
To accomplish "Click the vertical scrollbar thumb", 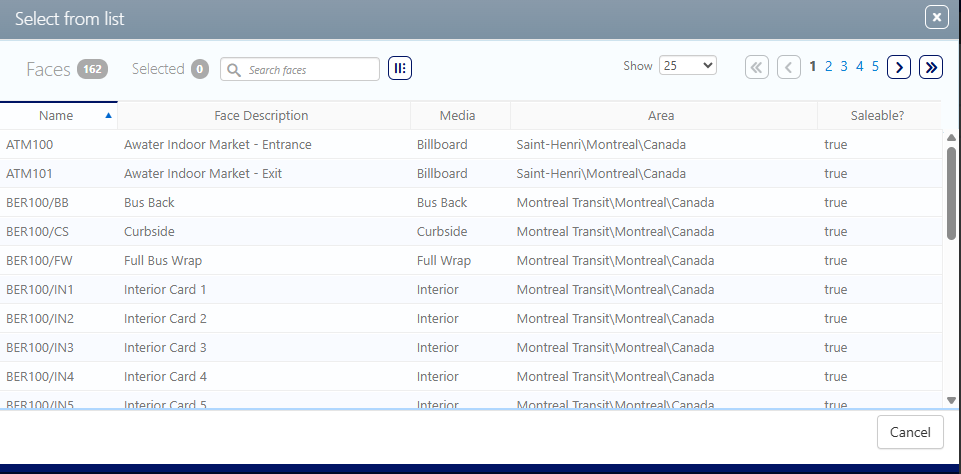I will 951,193.
